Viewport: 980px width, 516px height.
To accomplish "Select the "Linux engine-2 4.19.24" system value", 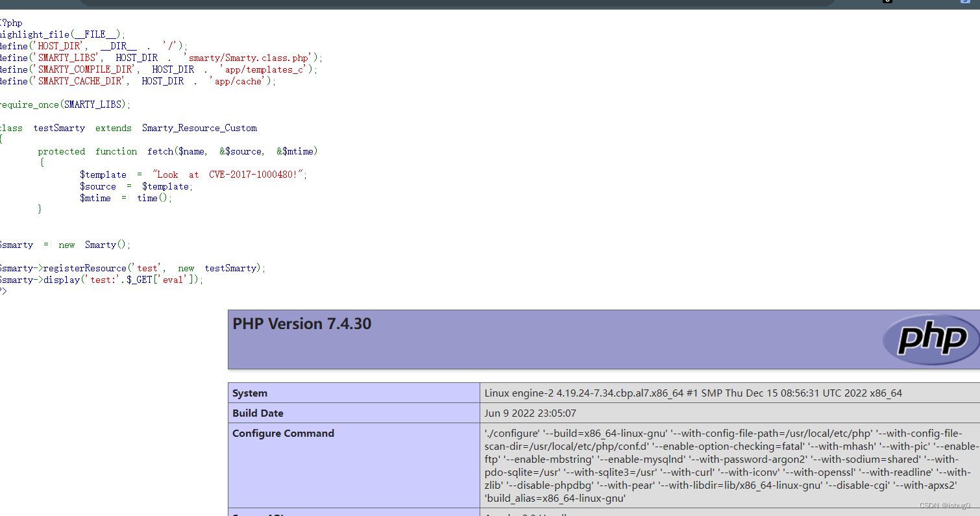I will (693, 393).
